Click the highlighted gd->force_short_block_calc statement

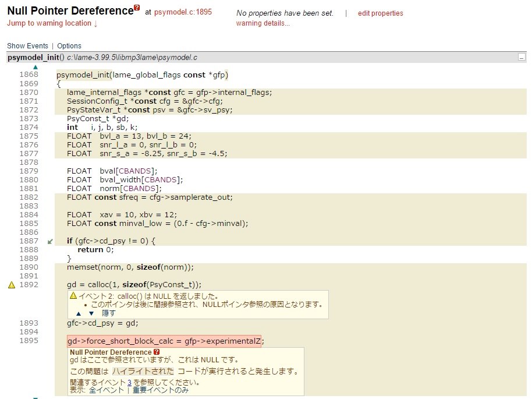pyautogui.click(x=164, y=341)
